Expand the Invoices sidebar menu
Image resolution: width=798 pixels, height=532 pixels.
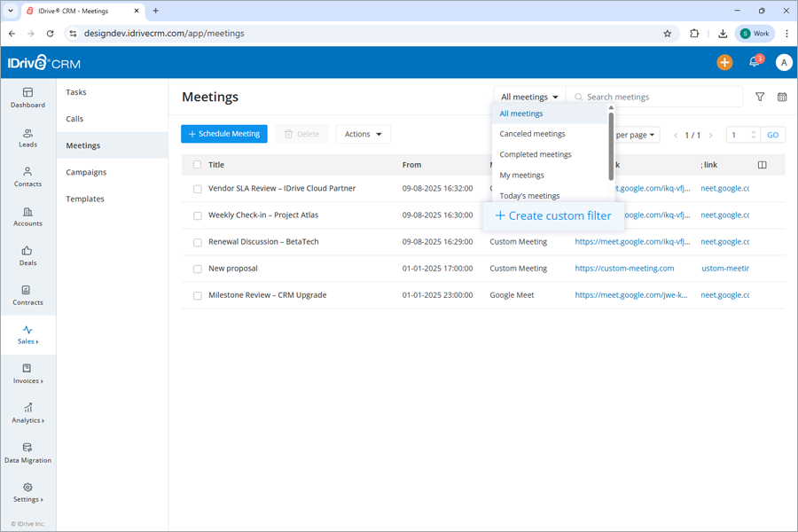(27, 375)
